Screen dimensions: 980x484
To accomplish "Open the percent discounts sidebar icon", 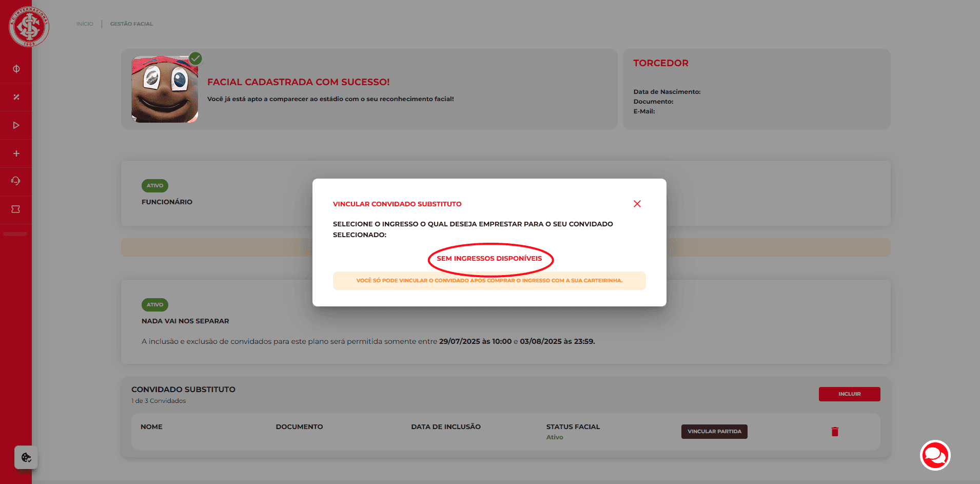I will [16, 97].
